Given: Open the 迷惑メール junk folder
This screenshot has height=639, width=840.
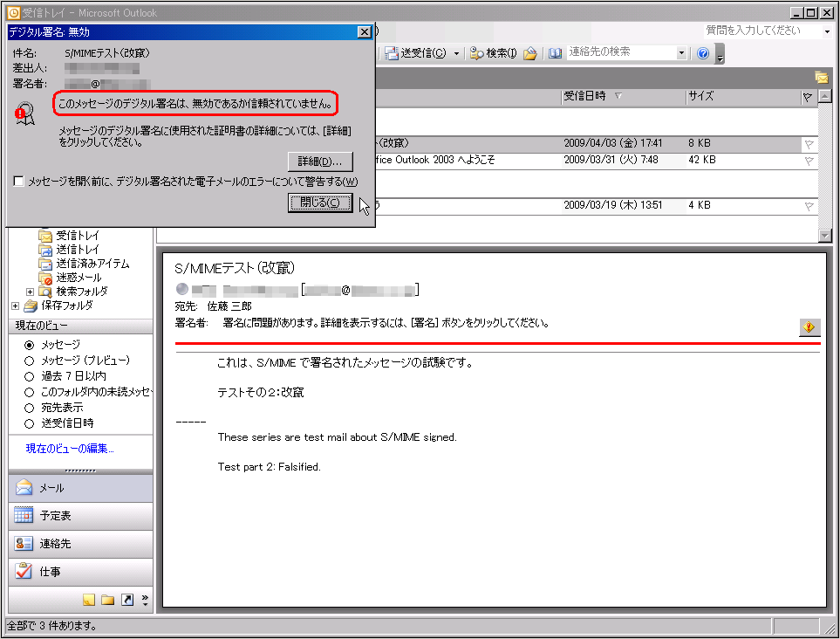Looking at the screenshot, I should [71, 277].
